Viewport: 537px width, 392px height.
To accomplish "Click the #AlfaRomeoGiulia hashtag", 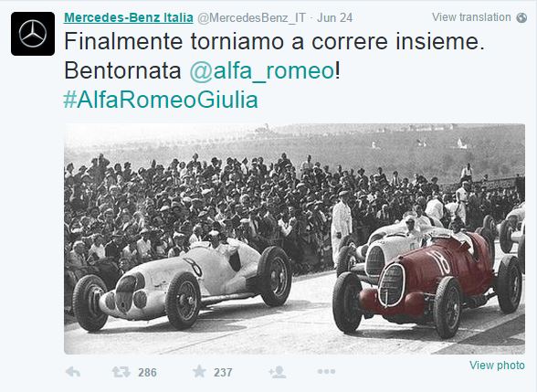I will coord(161,101).
